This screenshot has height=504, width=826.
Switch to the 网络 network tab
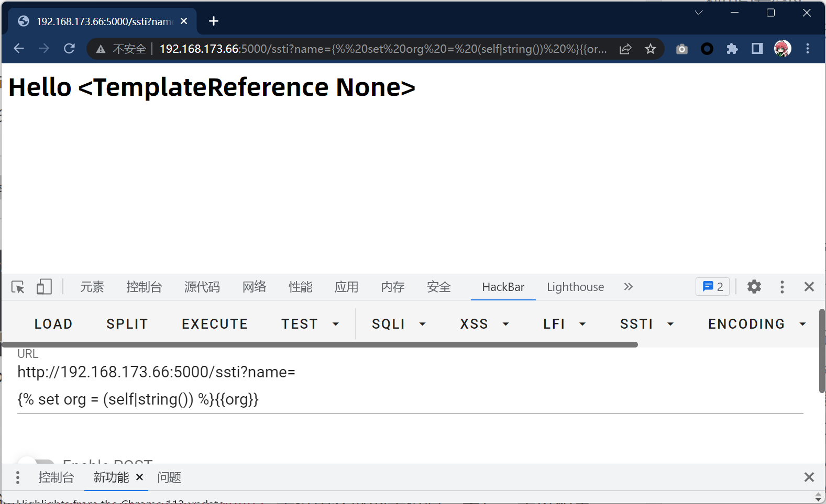click(254, 287)
